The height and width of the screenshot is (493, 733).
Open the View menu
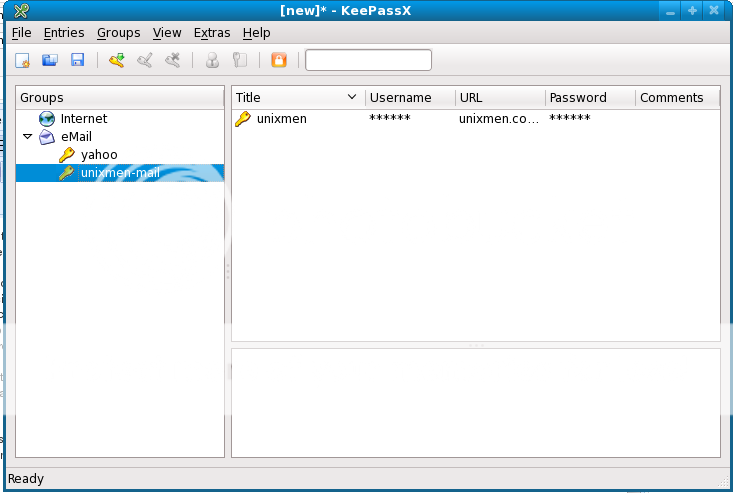point(167,33)
